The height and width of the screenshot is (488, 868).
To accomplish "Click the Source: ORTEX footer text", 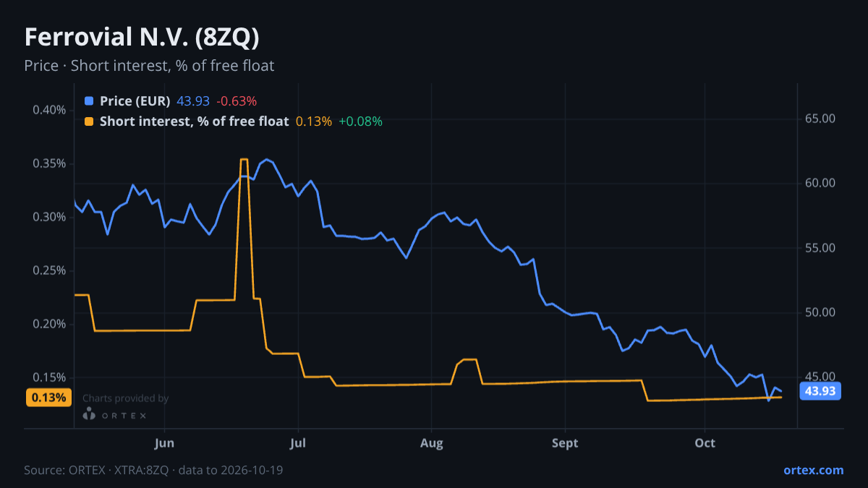I will (153, 470).
